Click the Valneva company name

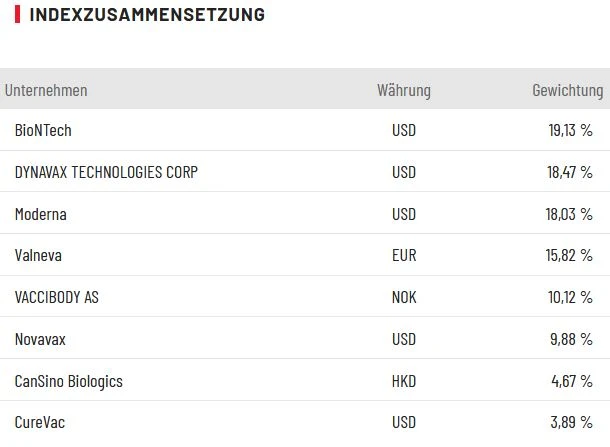(38, 256)
